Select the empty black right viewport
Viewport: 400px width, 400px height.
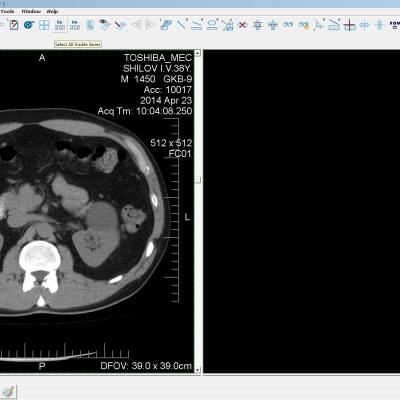pyautogui.click(x=302, y=211)
